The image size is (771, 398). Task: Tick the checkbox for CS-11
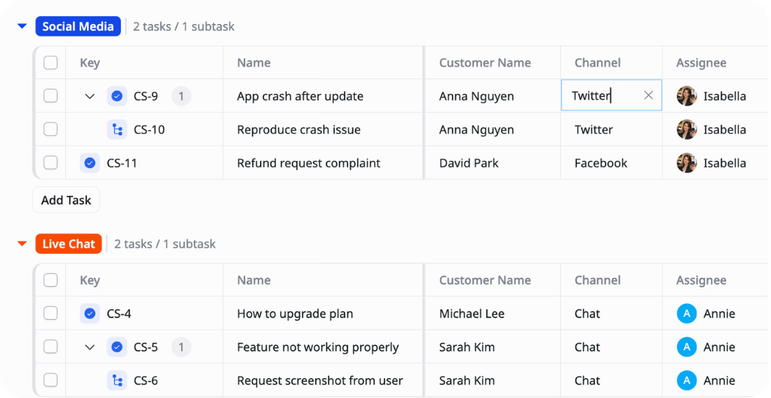pos(51,163)
